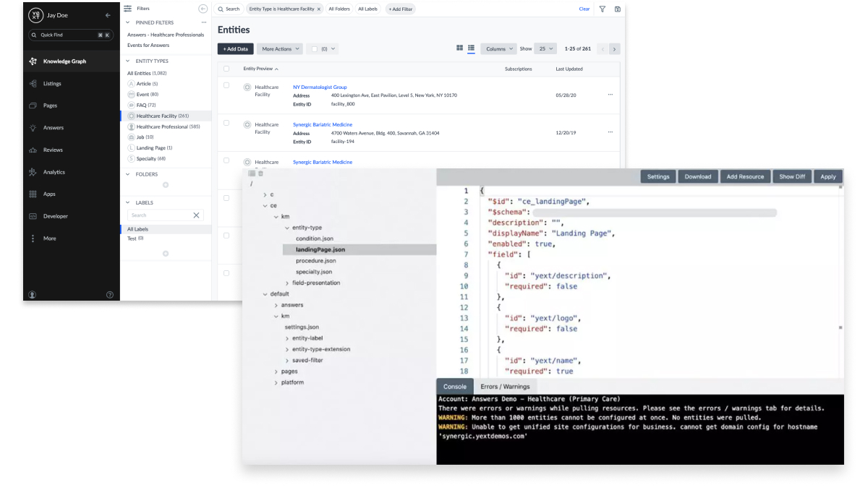
Task: Check the facility-194 Synergic Bariatric row checkbox
Action: [x=226, y=123]
